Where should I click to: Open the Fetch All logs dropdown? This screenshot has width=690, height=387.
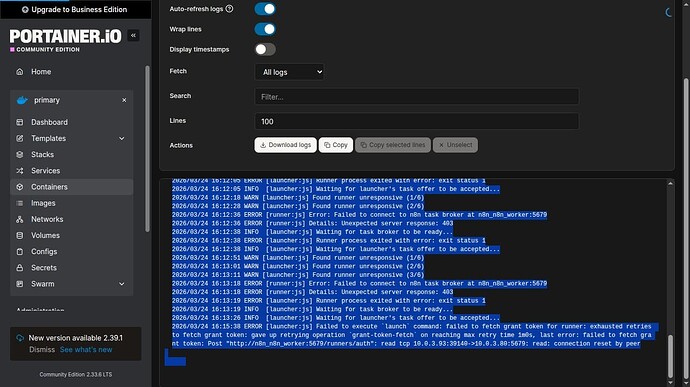point(289,72)
